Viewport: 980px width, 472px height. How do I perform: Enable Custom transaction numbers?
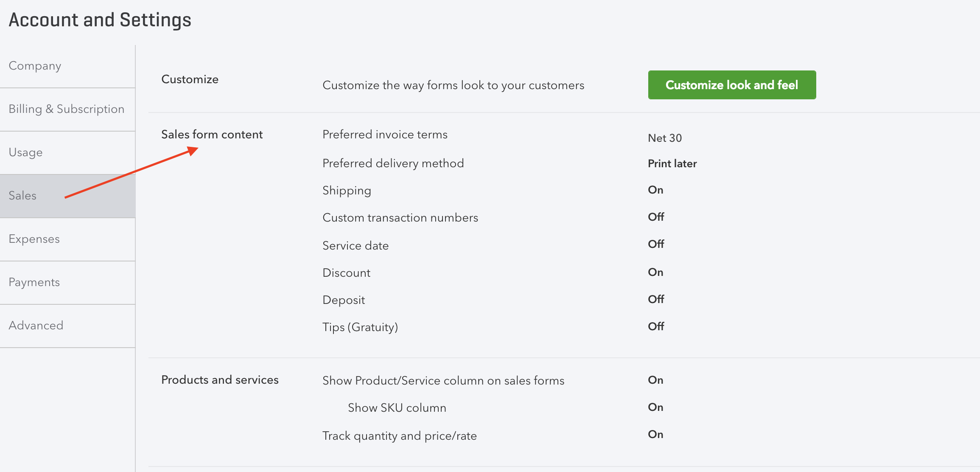[x=656, y=217]
